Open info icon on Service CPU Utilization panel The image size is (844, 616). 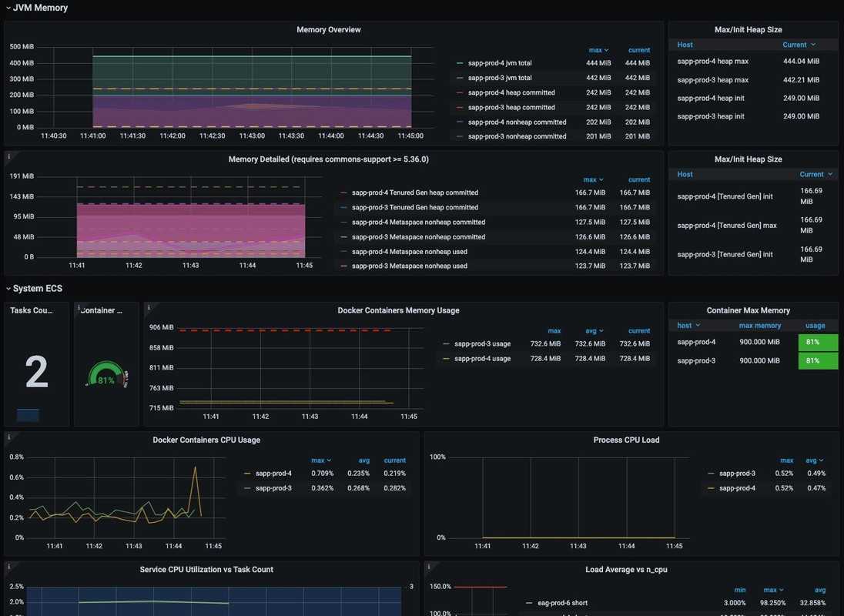pyautogui.click(x=8, y=566)
